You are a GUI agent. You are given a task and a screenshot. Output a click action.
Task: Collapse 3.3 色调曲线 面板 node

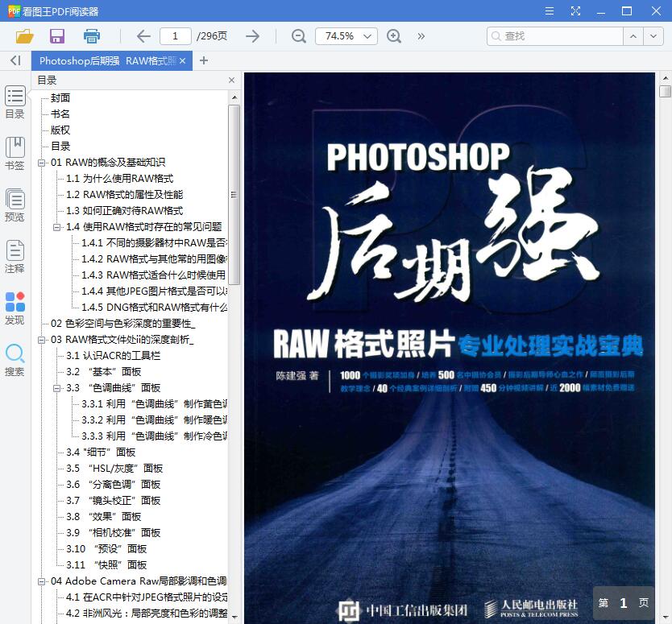point(56,388)
